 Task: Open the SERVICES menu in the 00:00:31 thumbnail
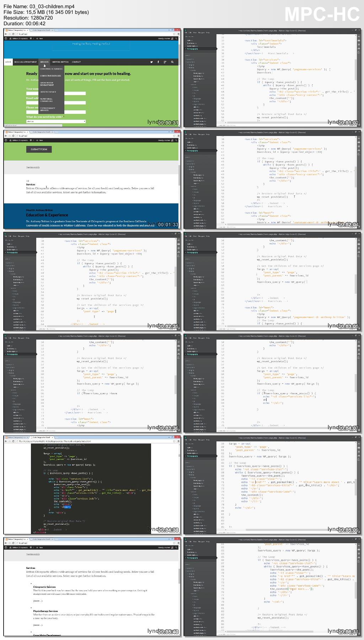tap(44, 62)
